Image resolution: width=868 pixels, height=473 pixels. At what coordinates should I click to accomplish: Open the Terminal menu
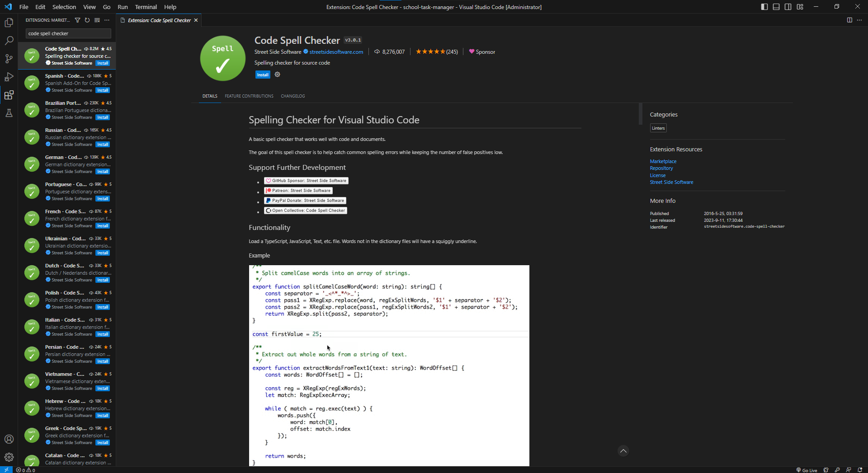[146, 7]
